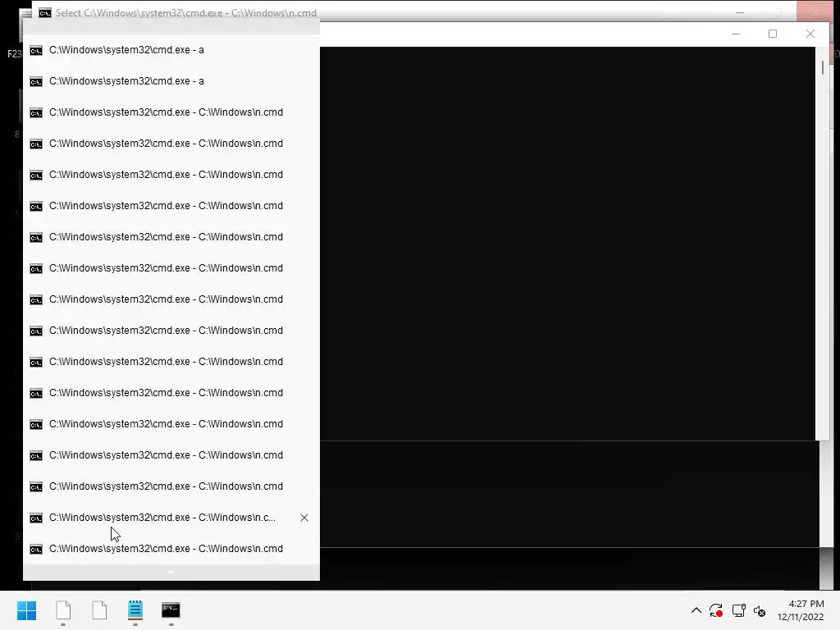This screenshot has height=630, width=840.
Task: Open the n.cmd entry directly below the 'a' entries
Action: pyautogui.click(x=171, y=112)
